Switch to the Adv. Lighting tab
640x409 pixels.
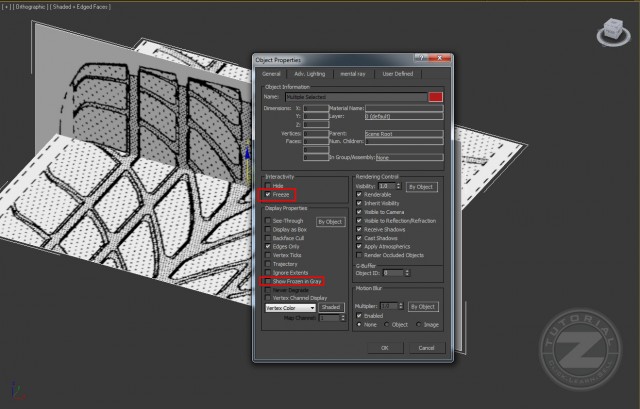(310, 74)
